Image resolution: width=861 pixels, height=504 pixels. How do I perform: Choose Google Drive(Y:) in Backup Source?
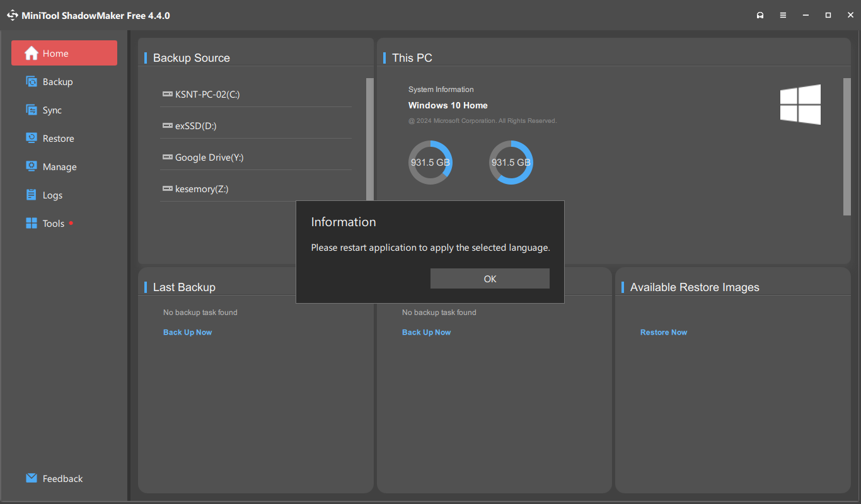pos(209,157)
